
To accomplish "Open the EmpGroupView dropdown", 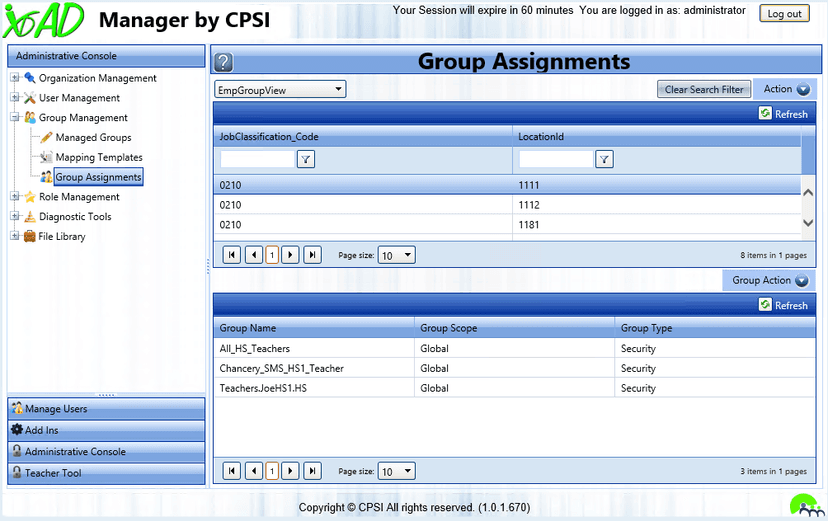I will pyautogui.click(x=280, y=90).
